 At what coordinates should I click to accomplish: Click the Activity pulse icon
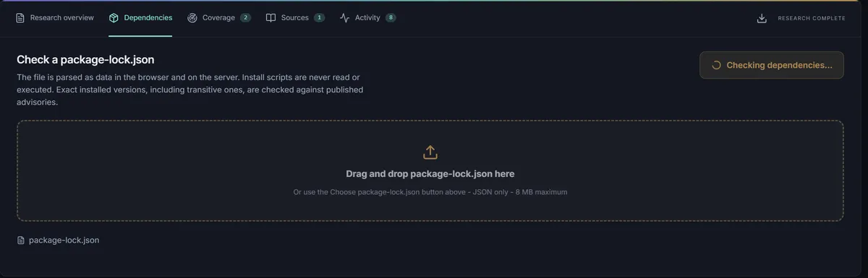344,18
